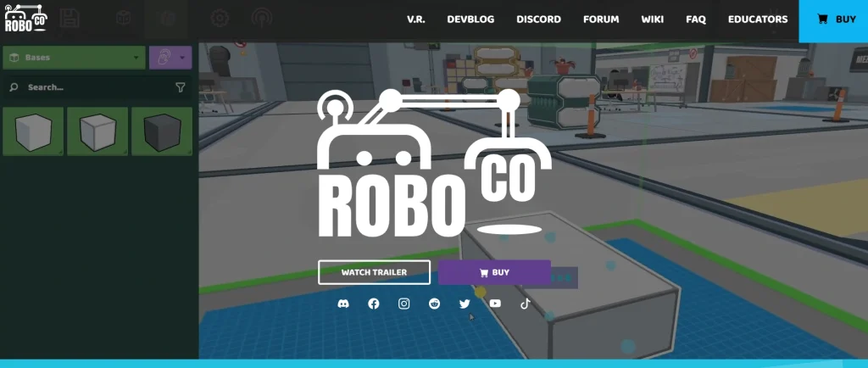Open the Instagram social icon
868x368 pixels.
click(x=404, y=304)
